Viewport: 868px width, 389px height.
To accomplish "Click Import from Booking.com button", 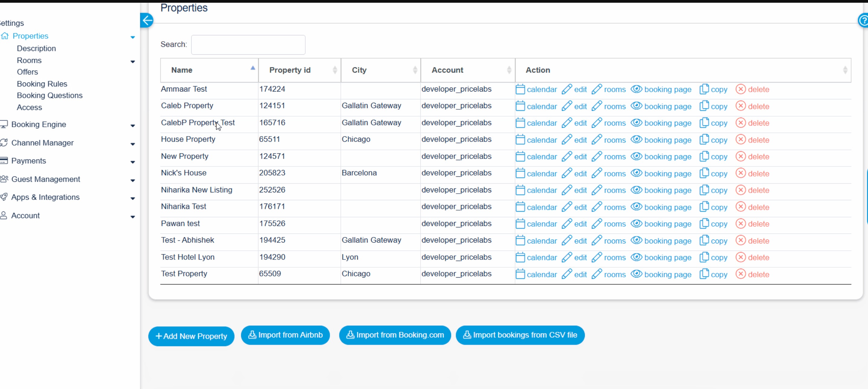I will 395,335.
